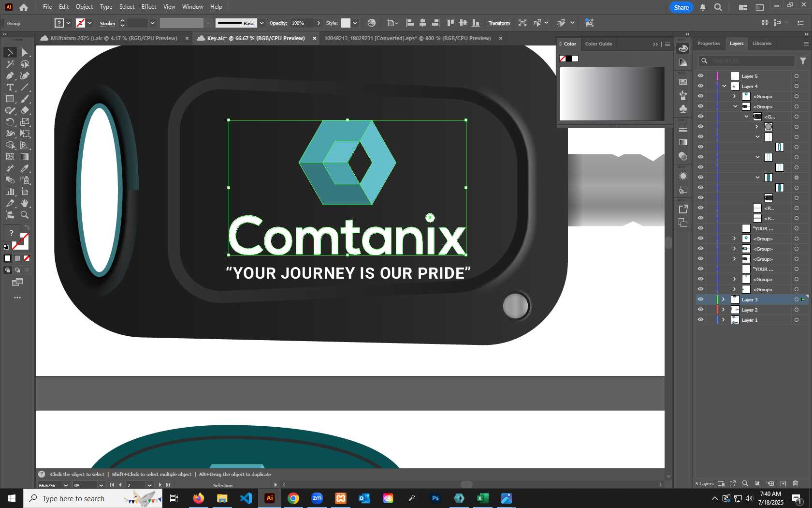Viewport: 812px width, 508px height.
Task: Toggle visibility of Layer 2
Action: [x=700, y=310]
